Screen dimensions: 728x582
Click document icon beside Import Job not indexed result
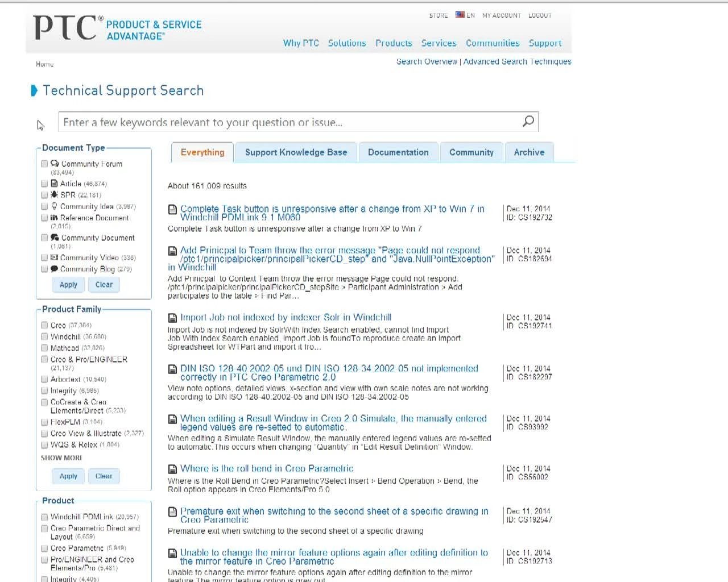pos(172,318)
